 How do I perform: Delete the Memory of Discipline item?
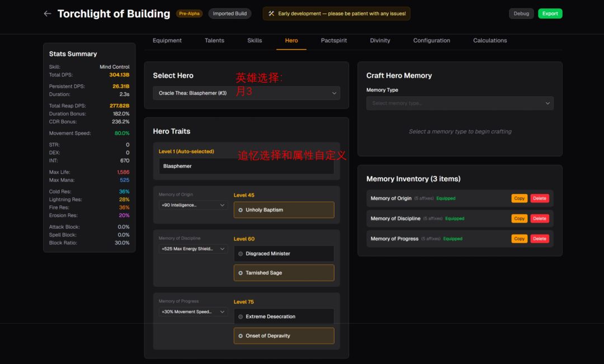coord(540,219)
